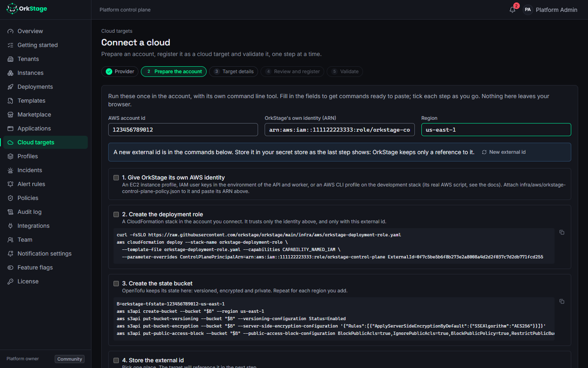
Task: Select the Prepare the account step
Action: point(174,72)
